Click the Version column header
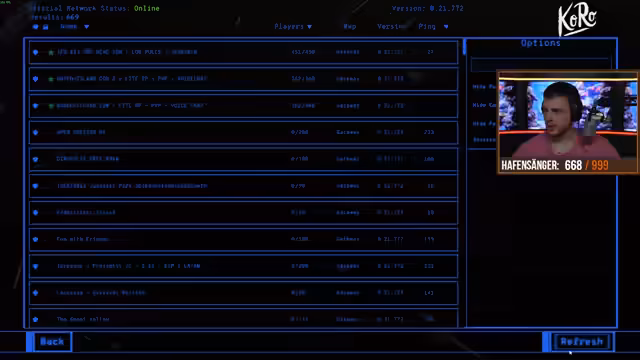 (391, 27)
